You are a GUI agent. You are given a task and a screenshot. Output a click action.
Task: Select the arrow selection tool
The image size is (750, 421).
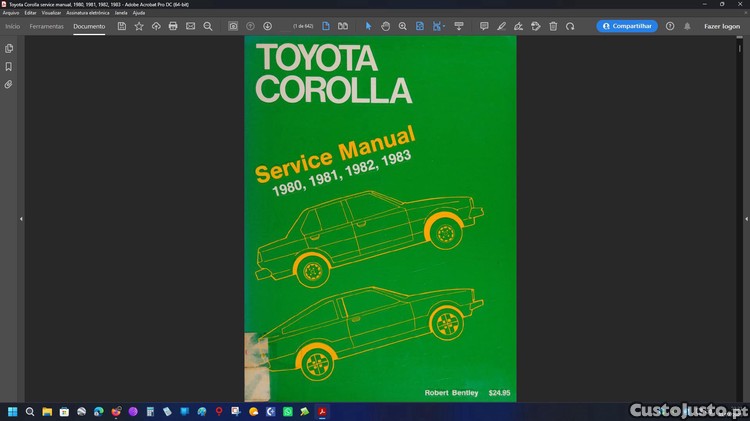coord(368,26)
